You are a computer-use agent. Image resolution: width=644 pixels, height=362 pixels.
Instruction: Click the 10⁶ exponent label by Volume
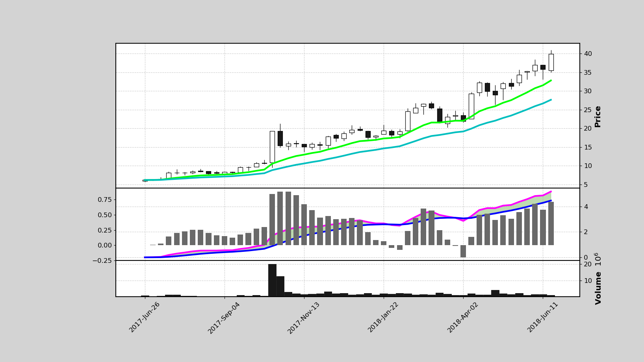point(597,260)
